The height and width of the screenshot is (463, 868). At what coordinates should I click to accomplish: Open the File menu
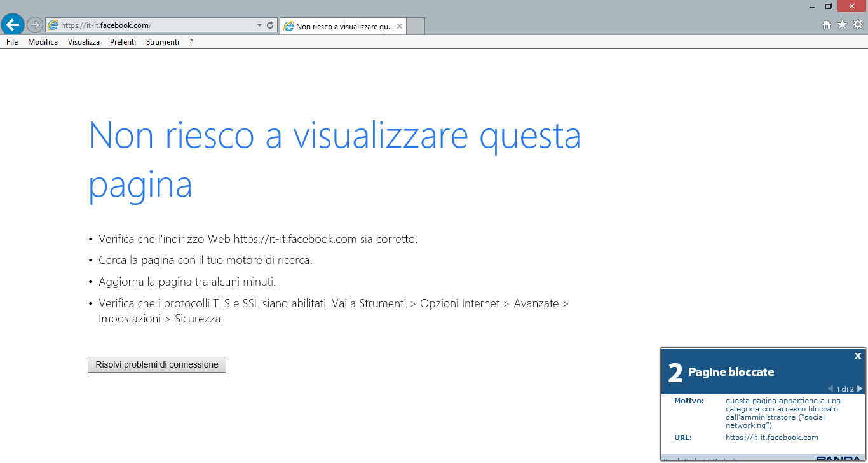(12, 42)
